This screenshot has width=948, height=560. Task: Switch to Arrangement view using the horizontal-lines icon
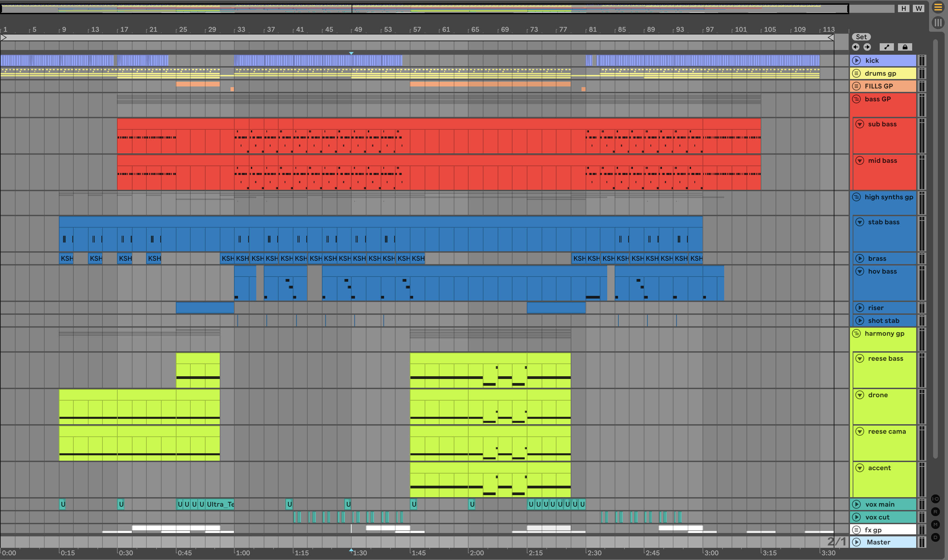pos(938,7)
